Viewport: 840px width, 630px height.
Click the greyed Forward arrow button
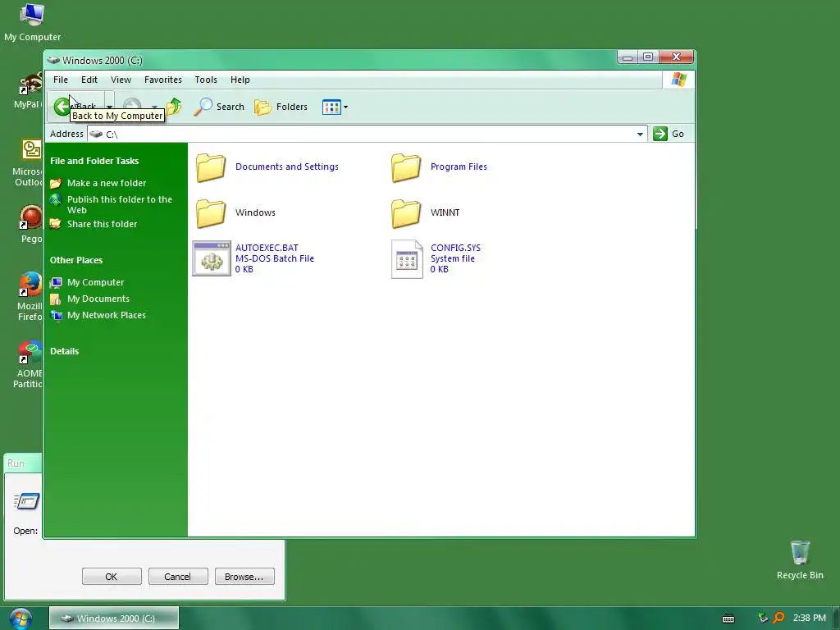pos(132,107)
